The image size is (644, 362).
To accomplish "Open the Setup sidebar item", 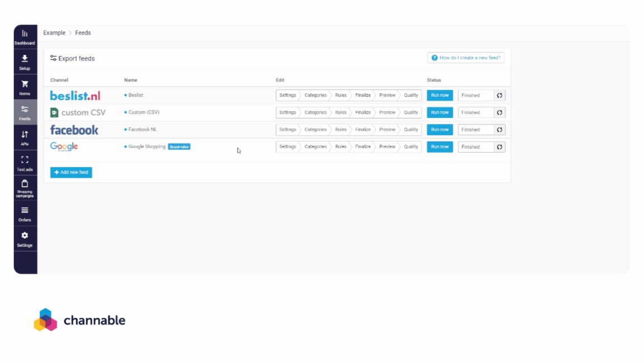I will tap(25, 63).
